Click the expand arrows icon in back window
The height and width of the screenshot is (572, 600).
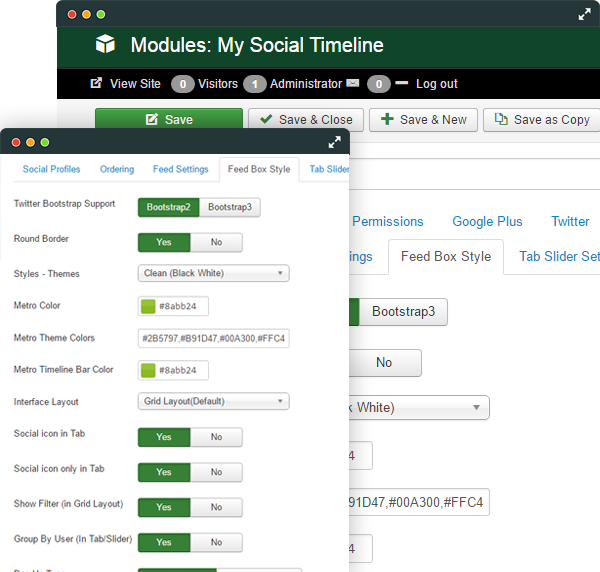coord(584,15)
